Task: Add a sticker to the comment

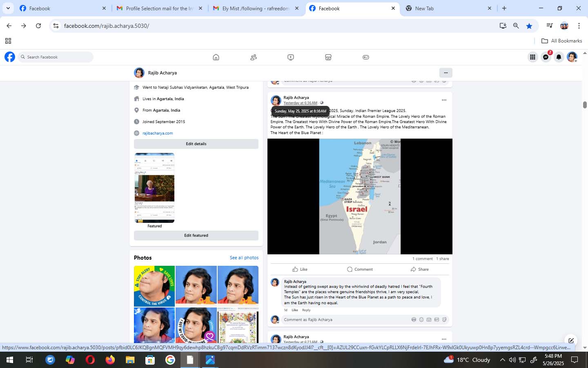Action: pos(444,320)
